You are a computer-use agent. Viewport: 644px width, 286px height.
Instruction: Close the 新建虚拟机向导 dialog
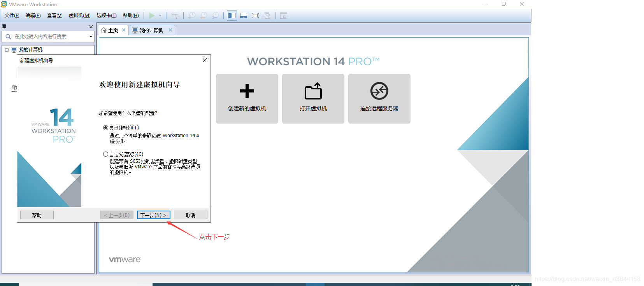[205, 60]
